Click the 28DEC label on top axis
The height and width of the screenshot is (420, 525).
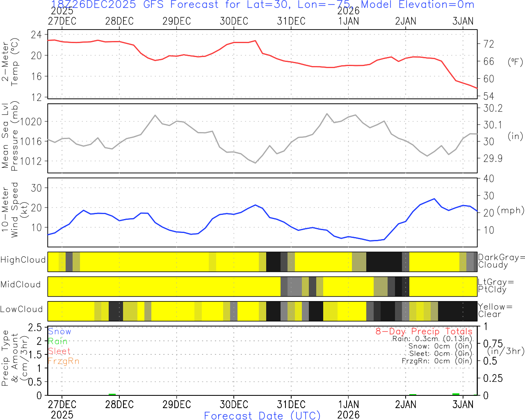click(119, 21)
